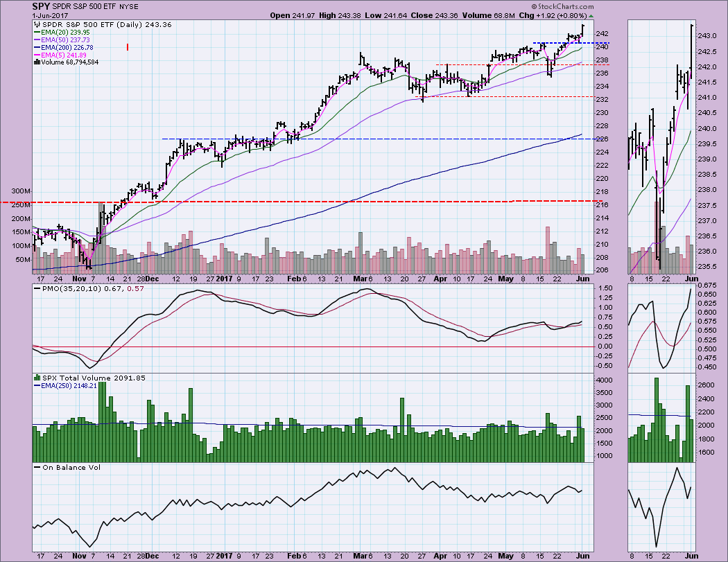This screenshot has height=562, width=728.
Task: Click the '-0.50' PMO axis label
Action: tap(604, 366)
